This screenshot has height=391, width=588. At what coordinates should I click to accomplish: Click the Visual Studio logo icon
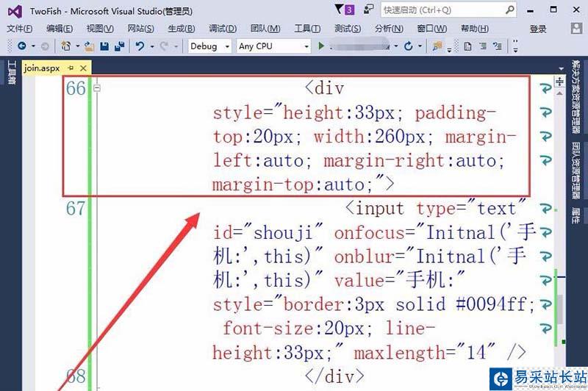click(15, 12)
